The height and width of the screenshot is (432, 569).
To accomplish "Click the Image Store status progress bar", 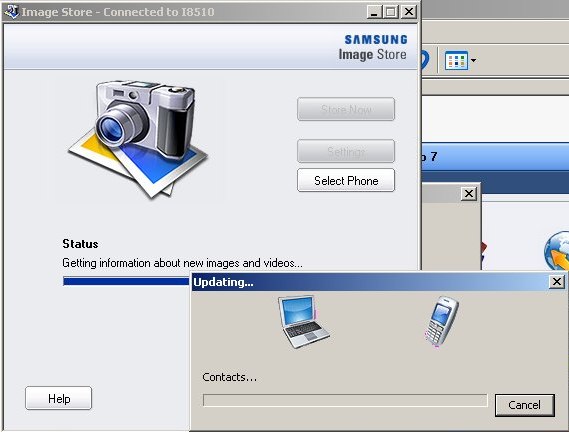I will [126, 281].
